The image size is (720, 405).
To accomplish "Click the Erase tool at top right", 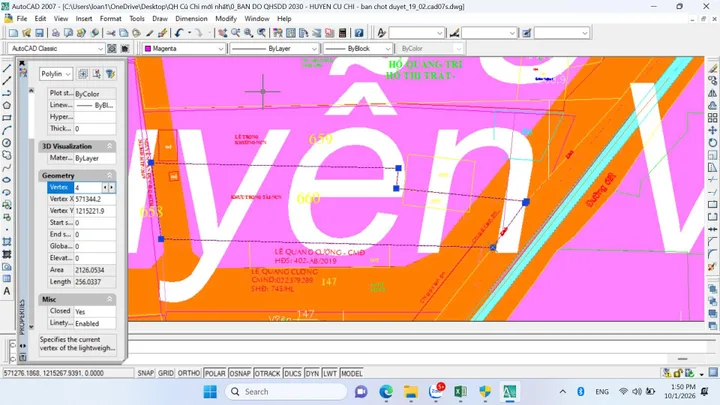I will coord(712,68).
